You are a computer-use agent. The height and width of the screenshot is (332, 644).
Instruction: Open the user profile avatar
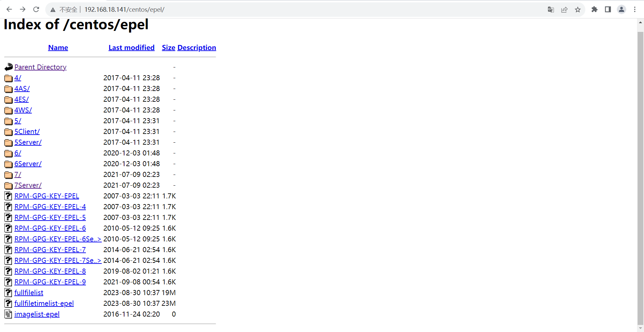coord(622,9)
